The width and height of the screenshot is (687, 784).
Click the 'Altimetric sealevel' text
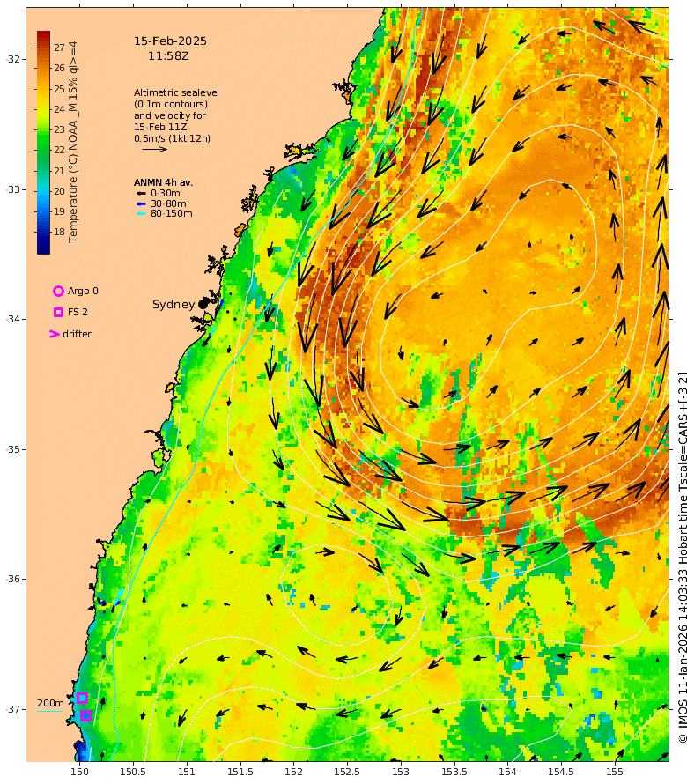click(176, 93)
